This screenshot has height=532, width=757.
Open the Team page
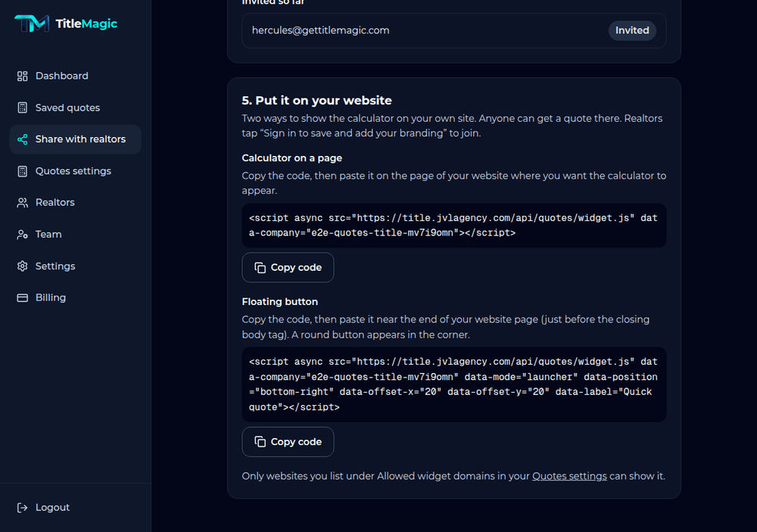tap(75, 235)
